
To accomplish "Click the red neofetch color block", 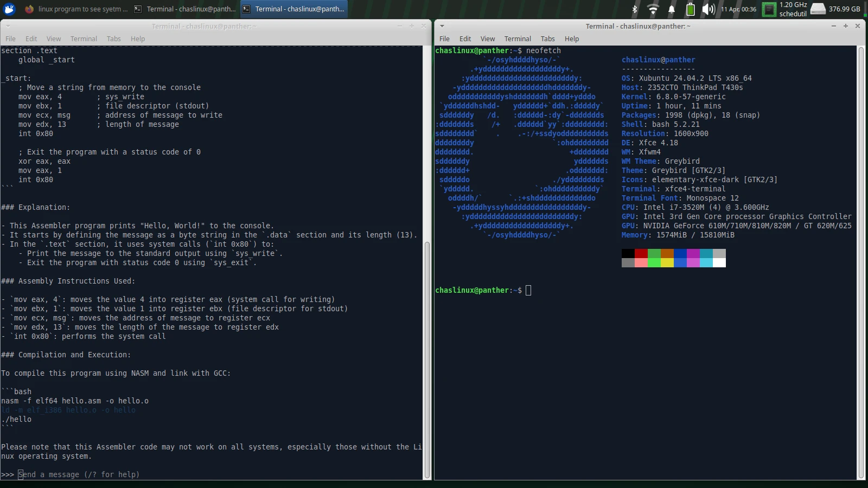I will point(641,254).
